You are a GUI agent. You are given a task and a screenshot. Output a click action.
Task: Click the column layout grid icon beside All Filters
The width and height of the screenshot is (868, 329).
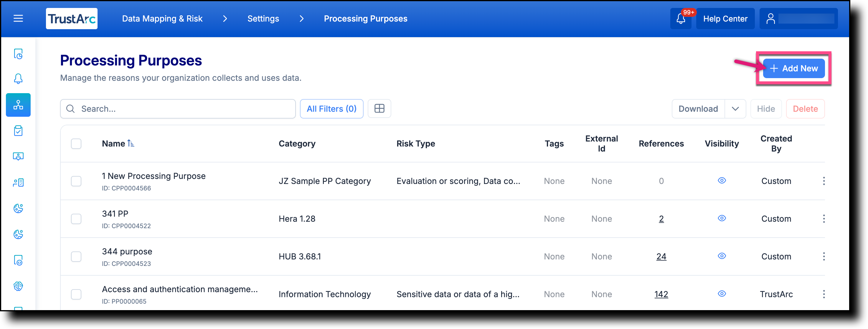(379, 108)
